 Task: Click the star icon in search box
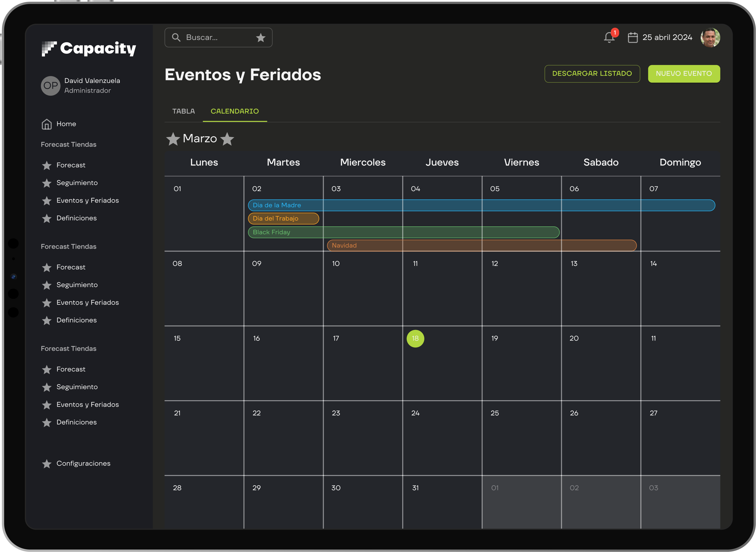[261, 38]
